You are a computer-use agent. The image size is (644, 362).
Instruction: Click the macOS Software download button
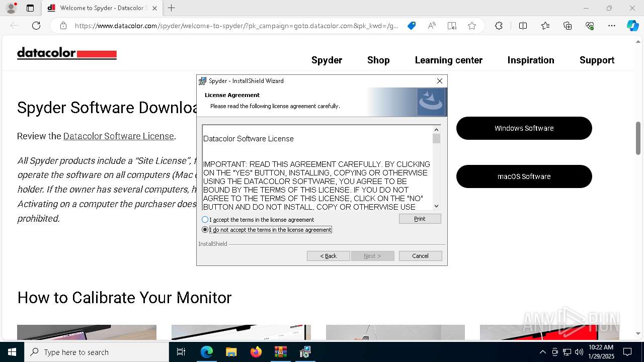click(524, 176)
